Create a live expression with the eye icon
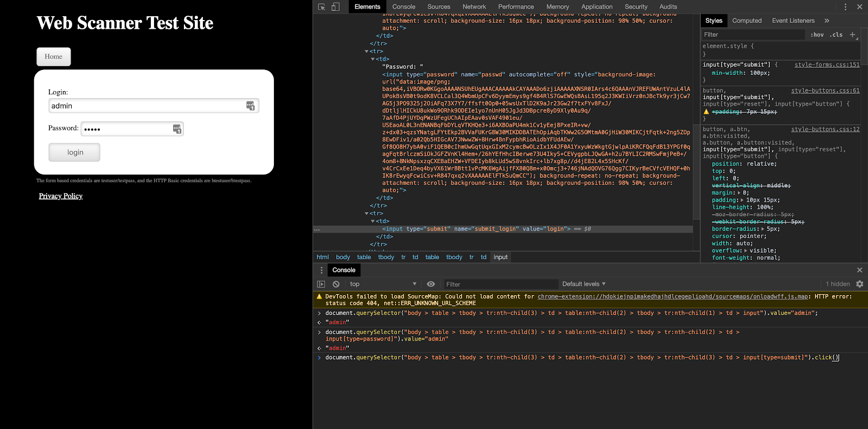The image size is (868, 429). tap(431, 284)
